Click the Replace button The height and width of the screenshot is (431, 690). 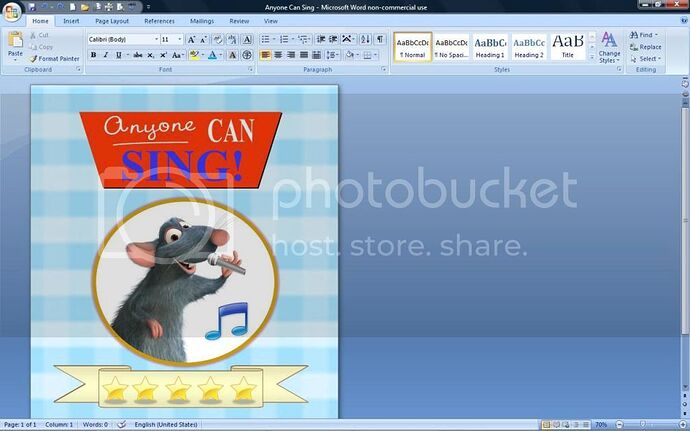[x=645, y=47]
